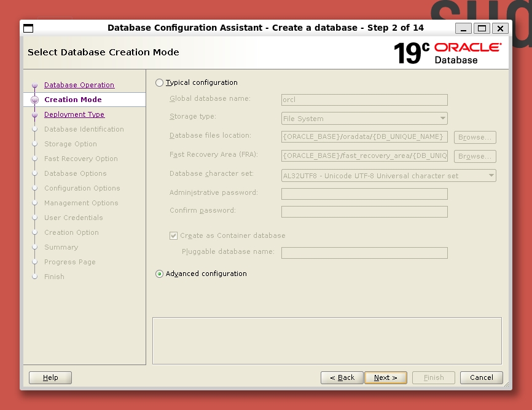Select the Typical configuration radio button

coord(160,82)
